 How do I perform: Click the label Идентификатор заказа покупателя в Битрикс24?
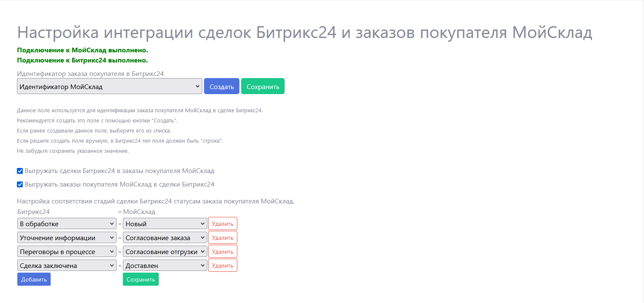90,73
